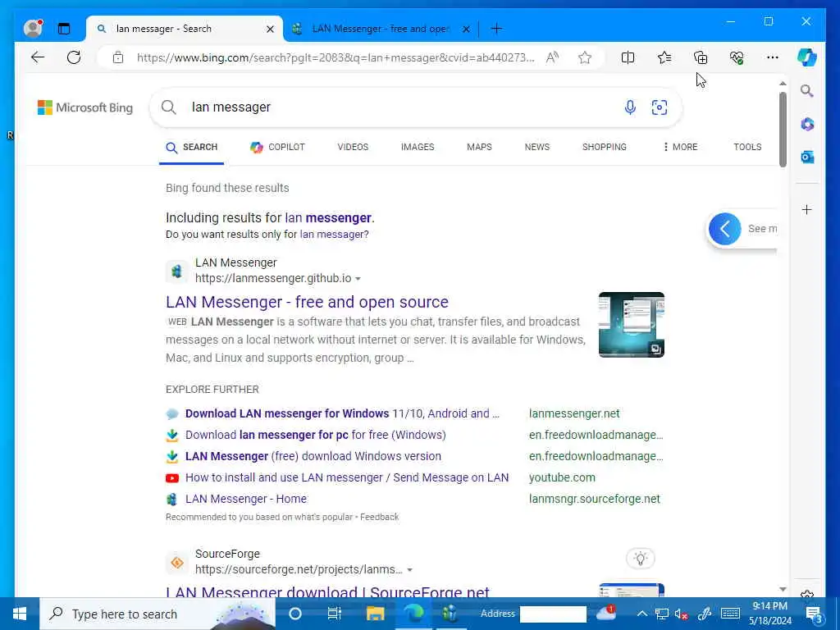
Task: Add this page to favorites star
Action: pos(585,57)
